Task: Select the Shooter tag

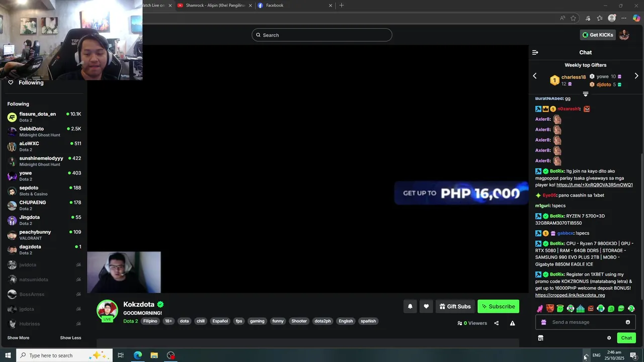Action: pyautogui.click(x=299, y=321)
